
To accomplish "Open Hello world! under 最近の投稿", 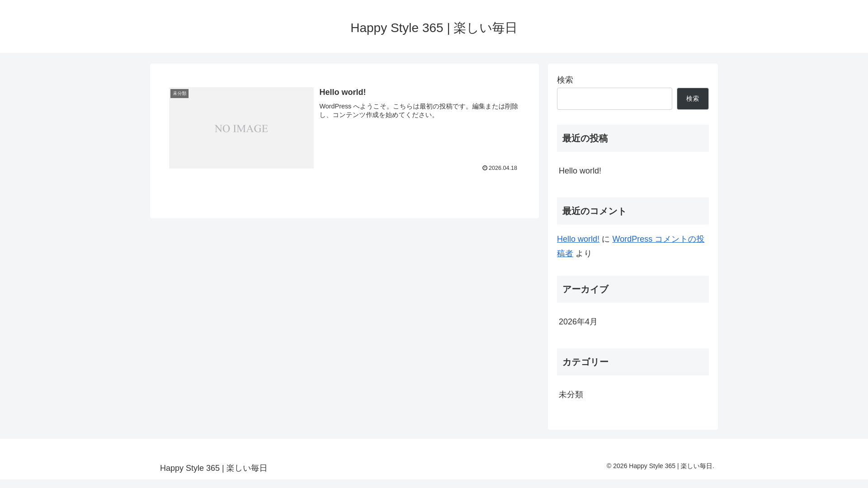I will tap(580, 171).
